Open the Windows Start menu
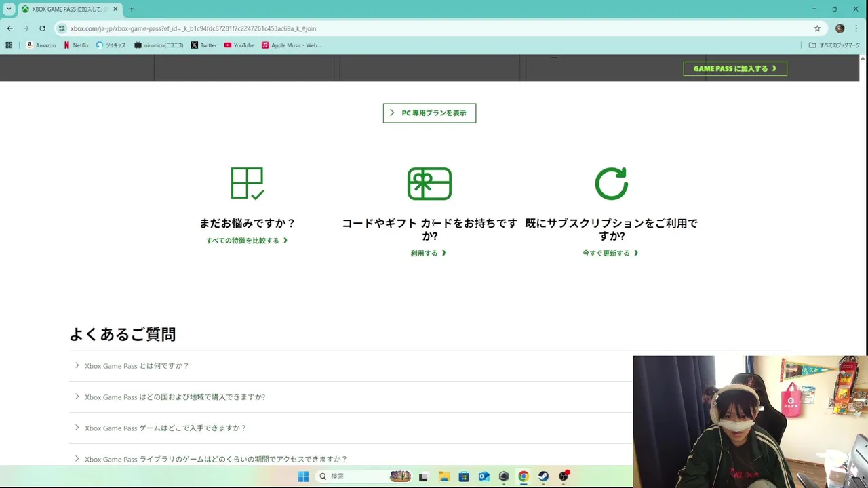The image size is (868, 488). [303, 476]
